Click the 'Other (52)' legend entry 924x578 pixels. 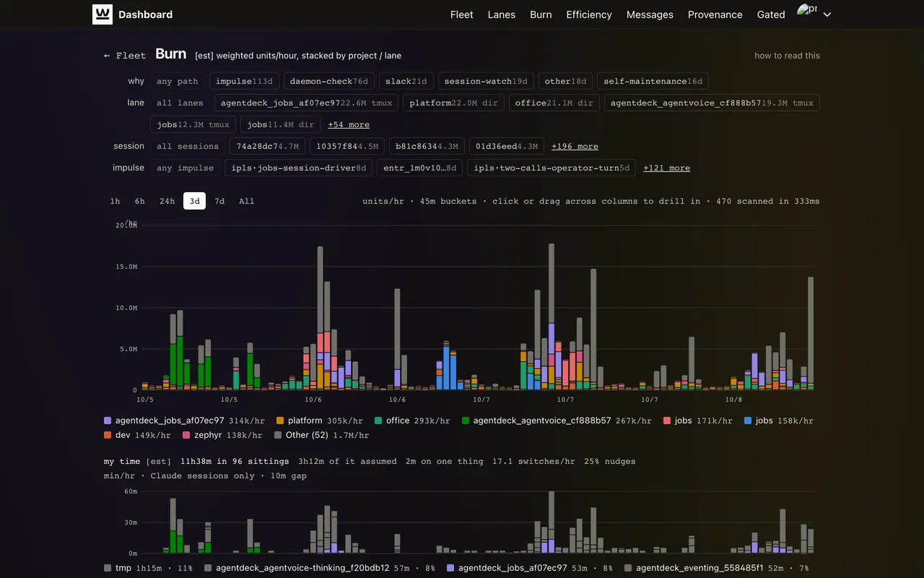[x=322, y=435]
